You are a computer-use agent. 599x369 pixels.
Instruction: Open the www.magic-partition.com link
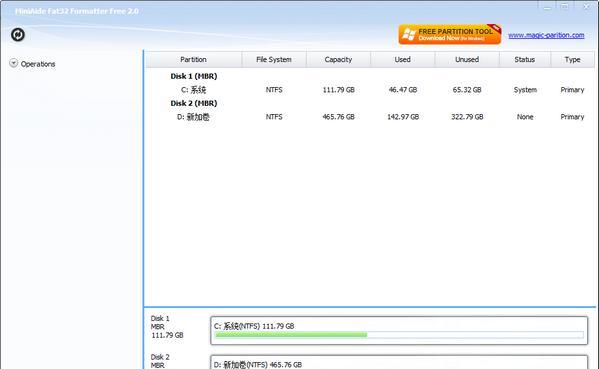[x=546, y=35]
